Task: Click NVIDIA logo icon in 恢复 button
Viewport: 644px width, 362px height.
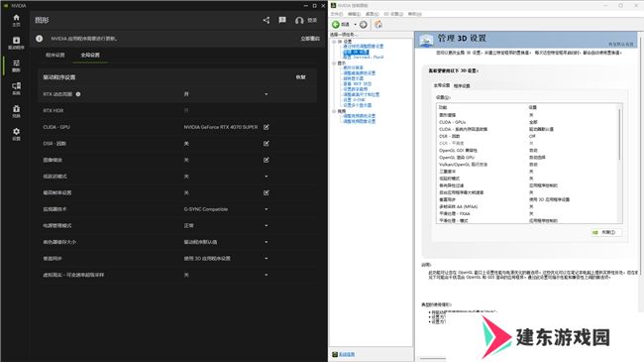Action: 595,232
